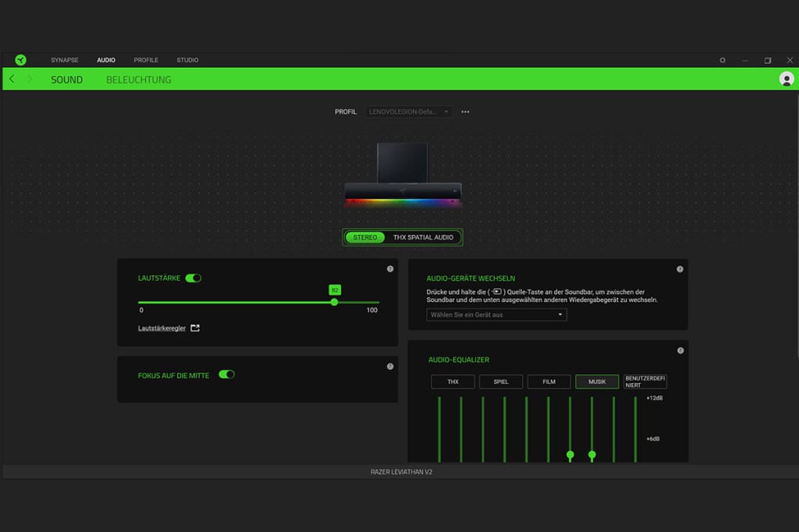Click the external-link icon beside Lautstärkeregler

[x=194, y=328]
